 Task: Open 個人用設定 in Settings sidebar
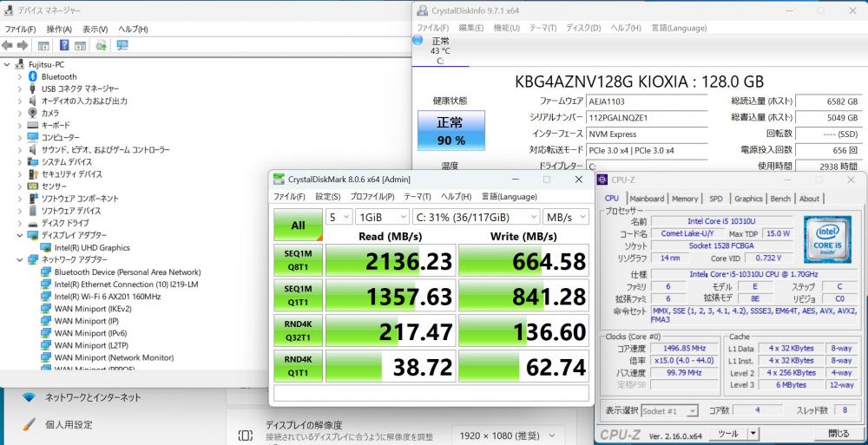[x=69, y=424]
